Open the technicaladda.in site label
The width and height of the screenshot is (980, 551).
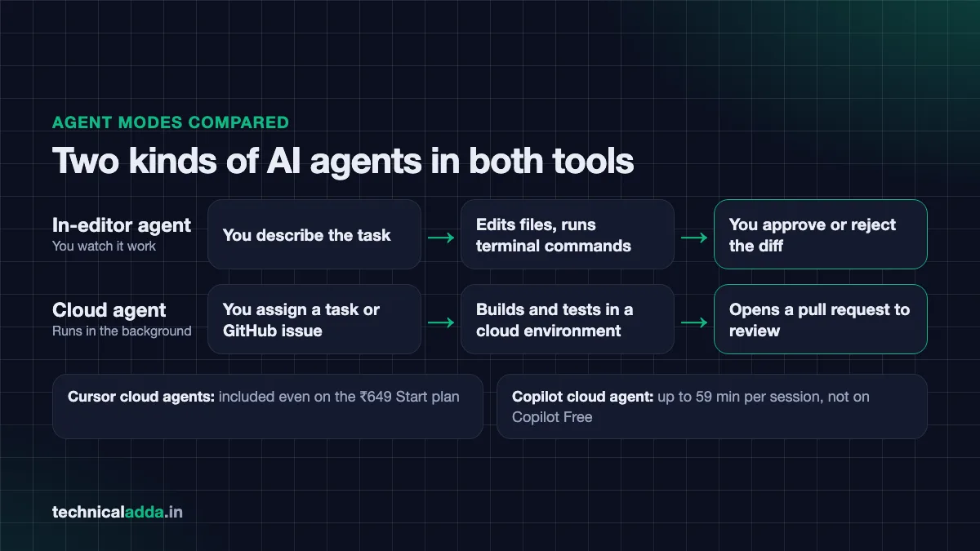[x=118, y=513]
